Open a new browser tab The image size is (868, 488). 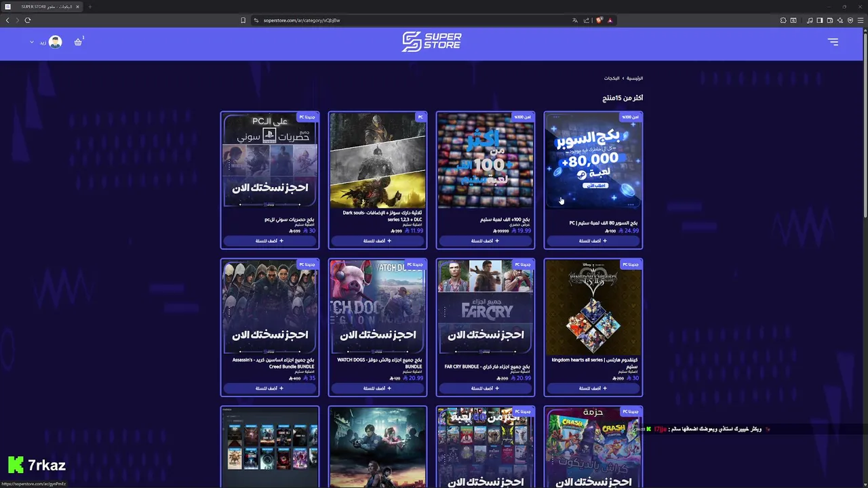(90, 7)
